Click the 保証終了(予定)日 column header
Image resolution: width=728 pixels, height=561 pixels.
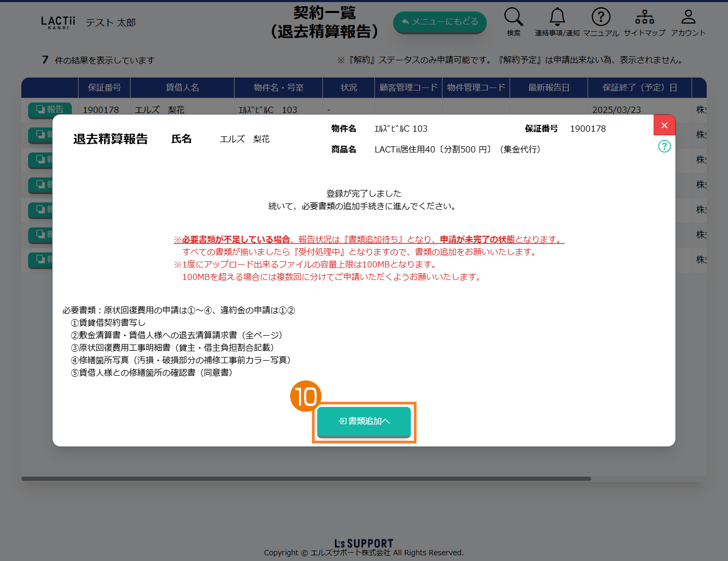[x=640, y=87]
